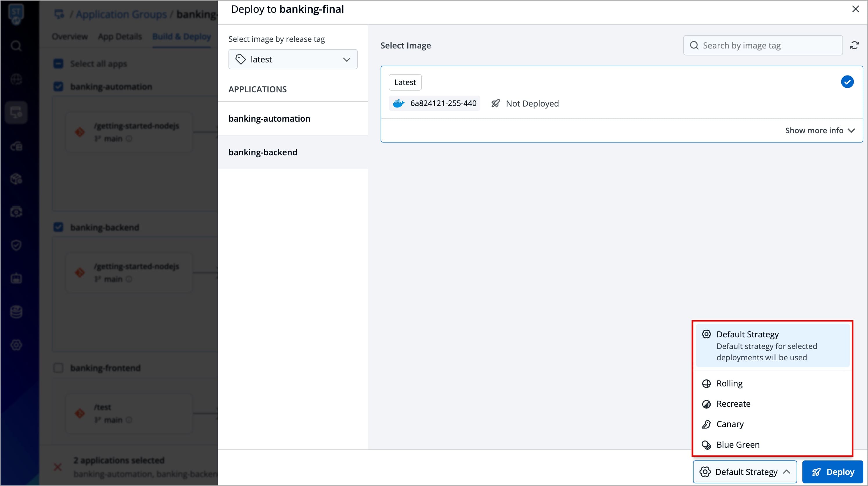Toggle the banking-frontend checkbox
This screenshot has height=486, width=868.
(x=58, y=368)
